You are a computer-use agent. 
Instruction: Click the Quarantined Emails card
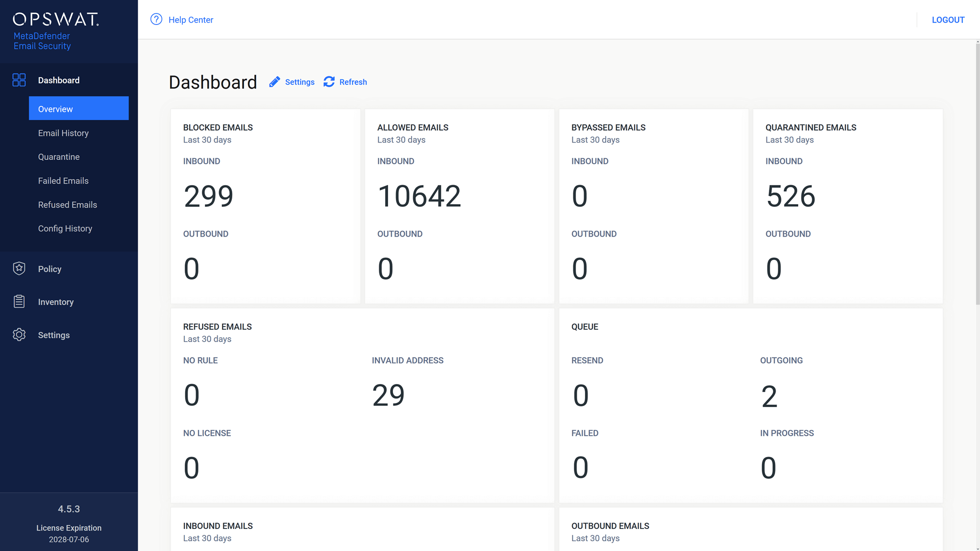tap(849, 206)
